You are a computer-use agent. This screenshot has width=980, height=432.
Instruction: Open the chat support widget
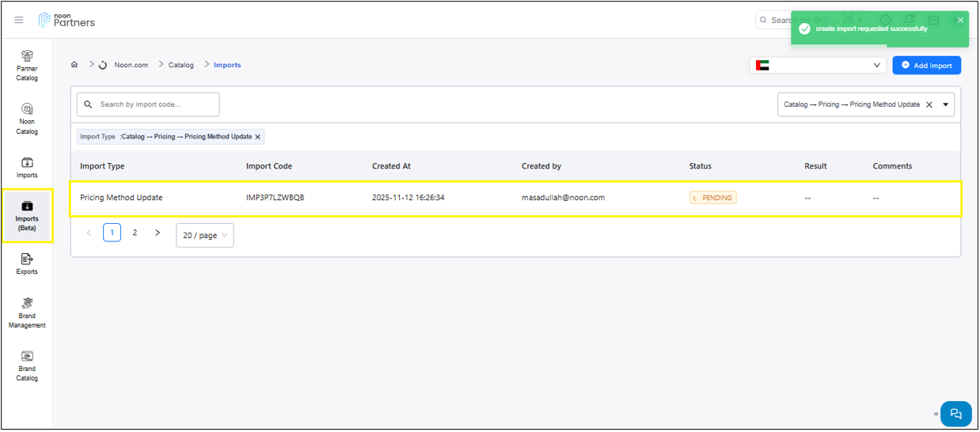[955, 414]
